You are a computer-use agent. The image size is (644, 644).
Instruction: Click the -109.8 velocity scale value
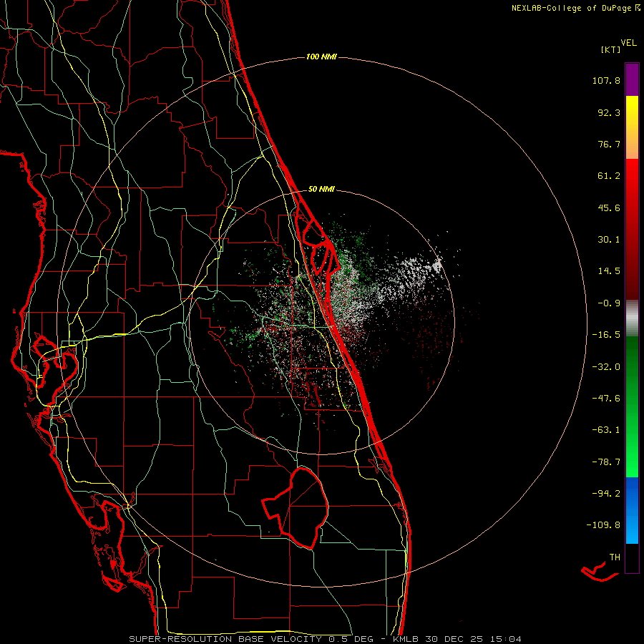point(603,525)
